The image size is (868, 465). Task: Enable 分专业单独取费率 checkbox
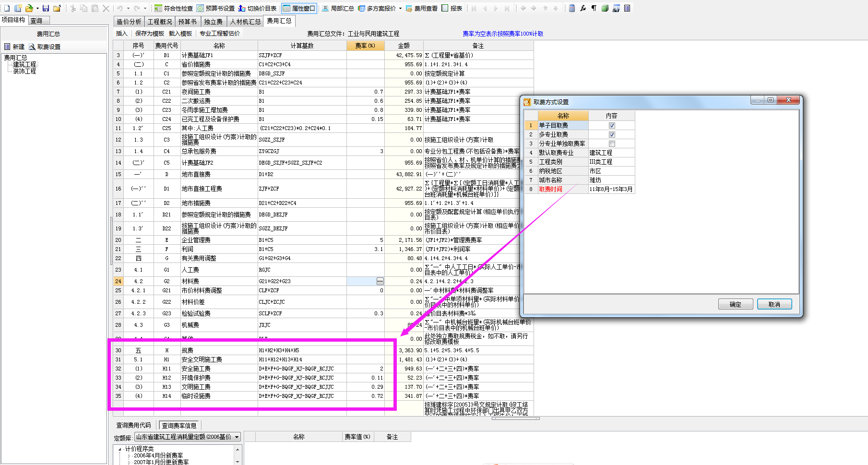pos(612,143)
